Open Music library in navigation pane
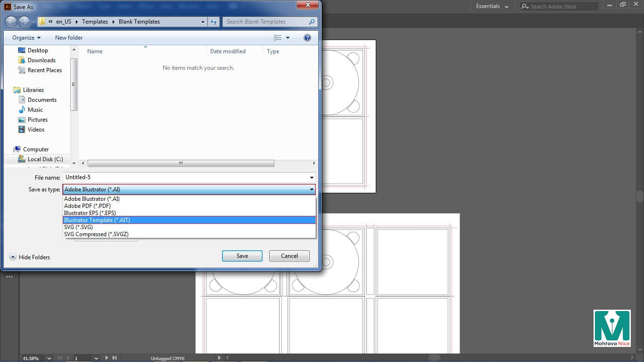This screenshot has width=644, height=362. coord(35,110)
